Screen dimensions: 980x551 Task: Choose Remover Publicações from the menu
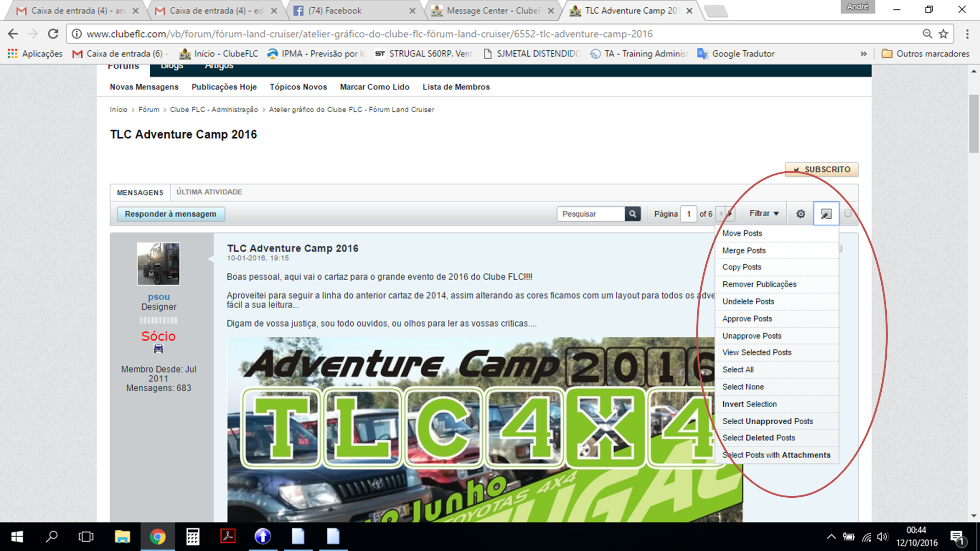click(x=777, y=284)
